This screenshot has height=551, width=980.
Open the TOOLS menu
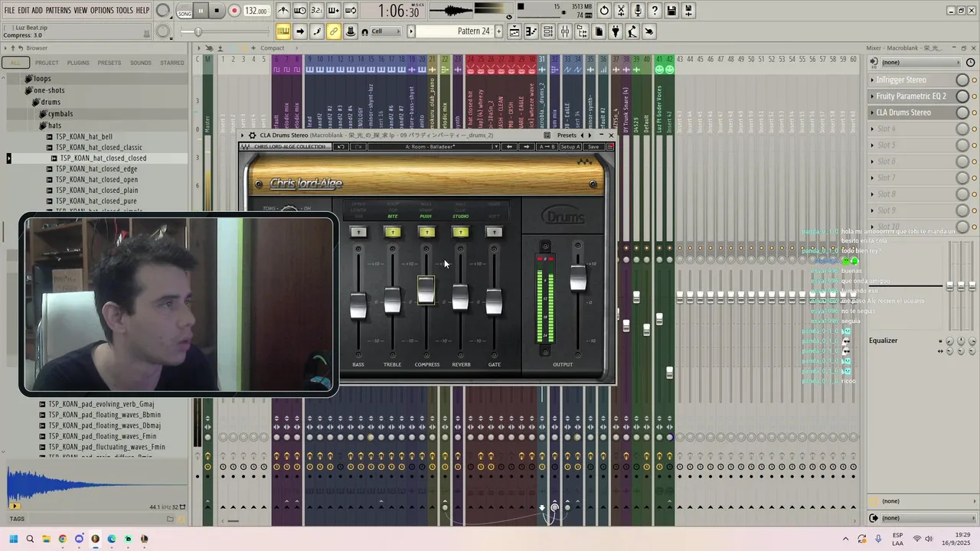click(125, 10)
